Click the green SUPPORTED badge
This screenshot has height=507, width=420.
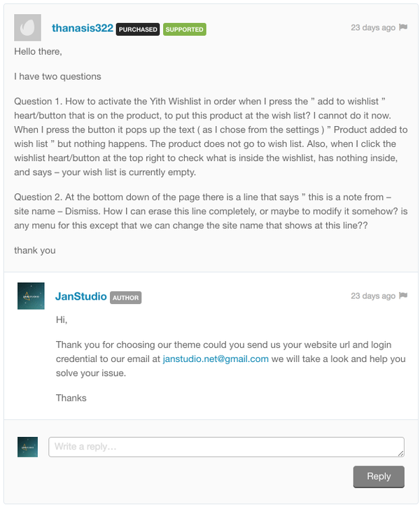[185, 29]
